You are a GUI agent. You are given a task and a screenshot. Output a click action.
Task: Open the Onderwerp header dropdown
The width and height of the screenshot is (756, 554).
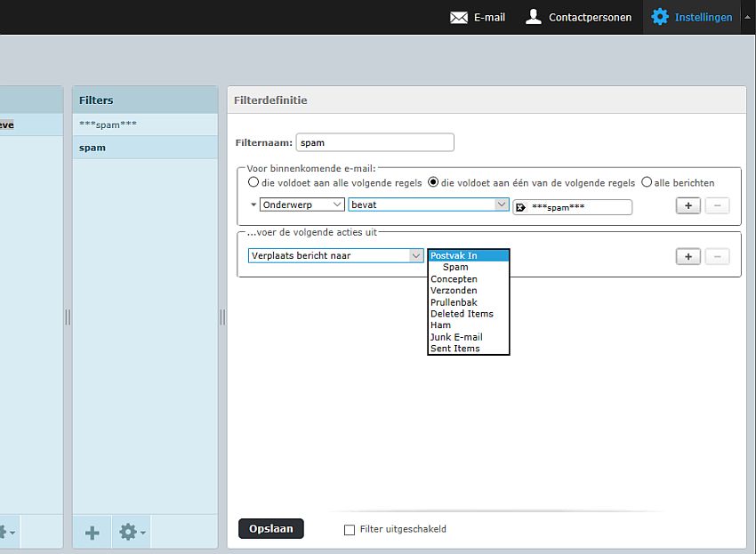(302, 205)
